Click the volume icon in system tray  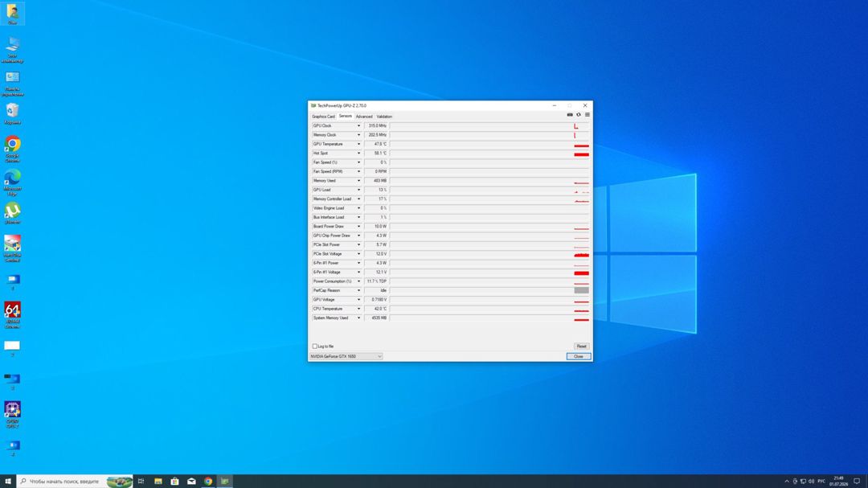811,482
